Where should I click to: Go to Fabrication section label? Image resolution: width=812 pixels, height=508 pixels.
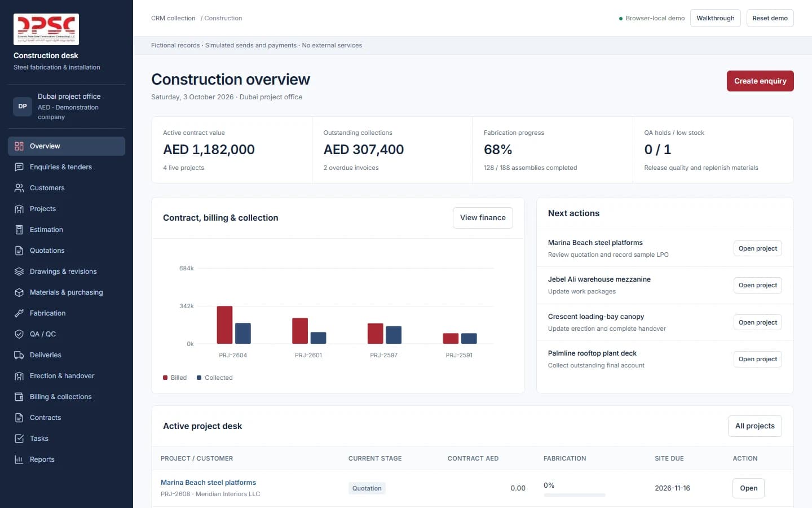click(x=48, y=313)
